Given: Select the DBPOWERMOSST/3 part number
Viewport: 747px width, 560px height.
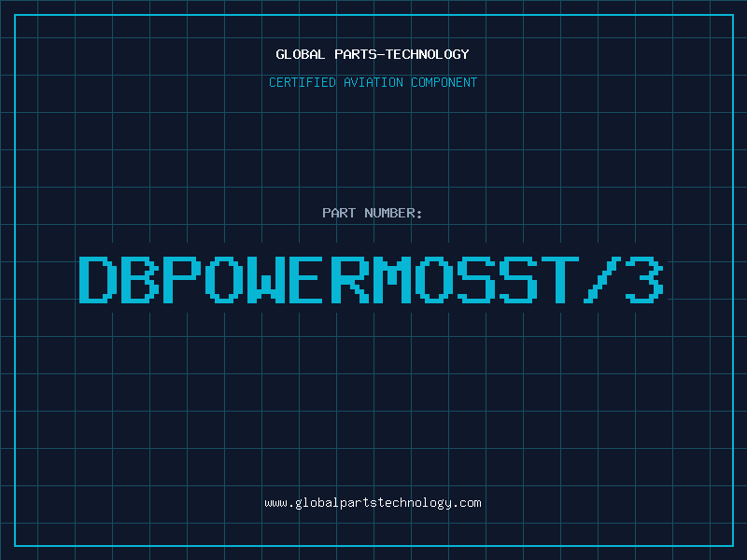Looking at the screenshot, I should tap(372, 279).
